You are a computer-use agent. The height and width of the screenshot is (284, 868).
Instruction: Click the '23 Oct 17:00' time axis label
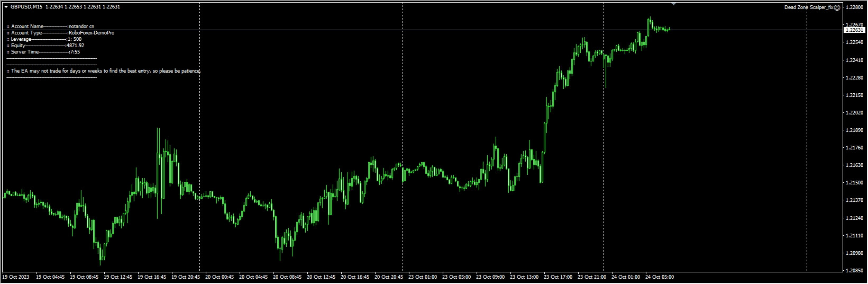[x=558, y=277]
